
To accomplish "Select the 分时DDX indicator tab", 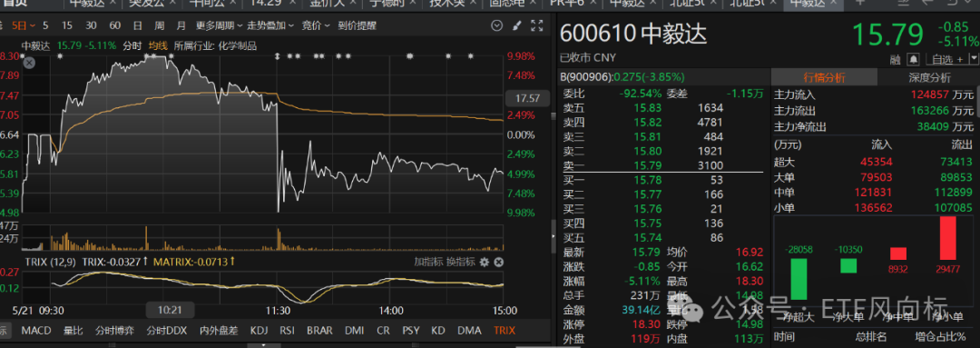I will point(168,331).
